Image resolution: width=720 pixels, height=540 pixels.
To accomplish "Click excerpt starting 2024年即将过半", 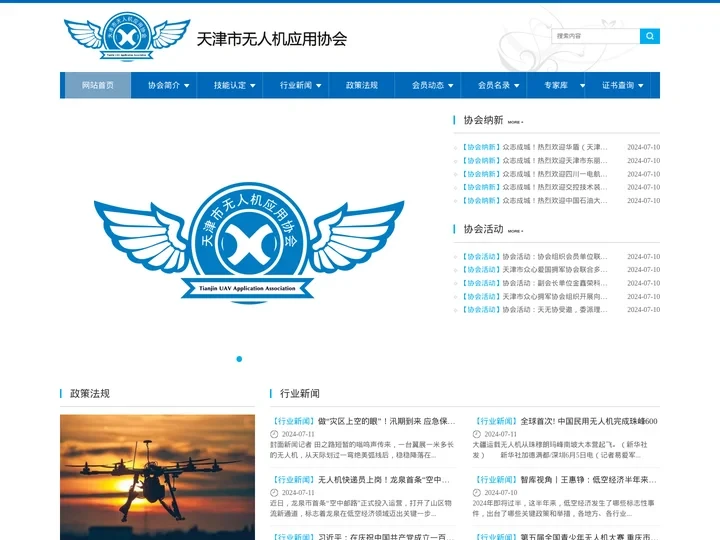I will (563, 508).
